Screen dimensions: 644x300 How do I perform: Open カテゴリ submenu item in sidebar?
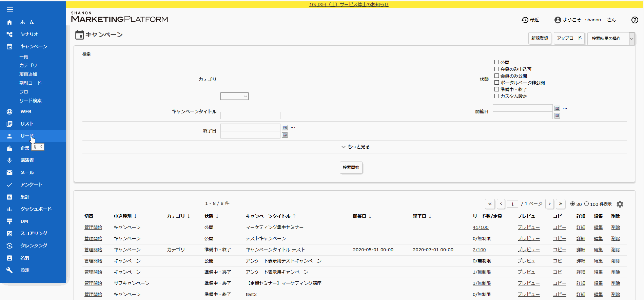[28, 66]
